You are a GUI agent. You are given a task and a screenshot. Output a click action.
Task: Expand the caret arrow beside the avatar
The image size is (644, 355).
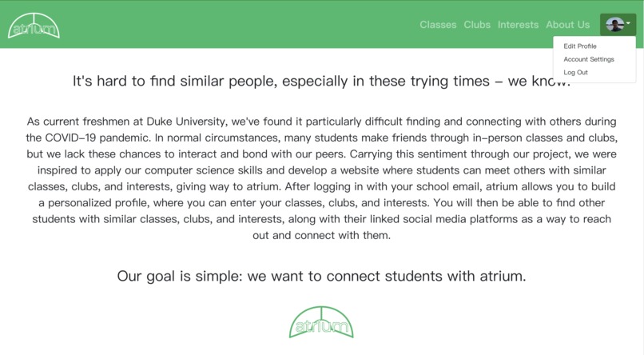[x=628, y=23]
